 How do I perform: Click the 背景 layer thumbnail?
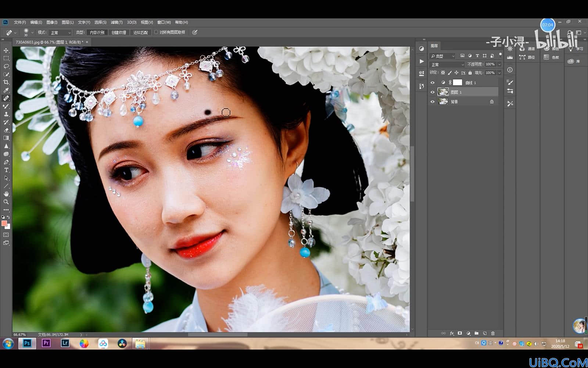tap(443, 102)
